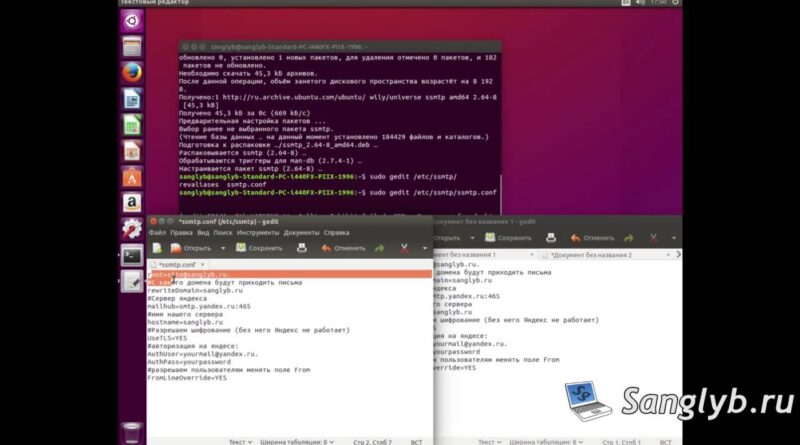Expand toolbar overflow arrow in ssmtp.conf gedit
The height and width of the screenshot is (445, 800).
click(x=425, y=249)
